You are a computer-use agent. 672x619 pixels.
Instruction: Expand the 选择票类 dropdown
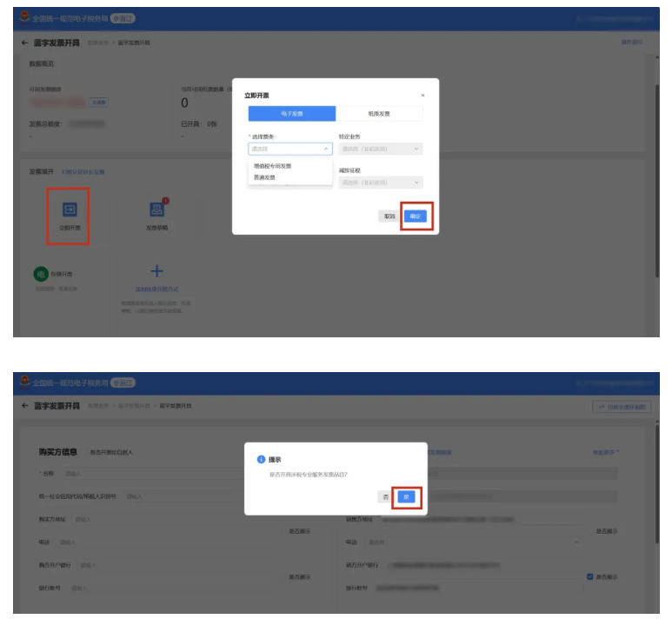[x=289, y=149]
